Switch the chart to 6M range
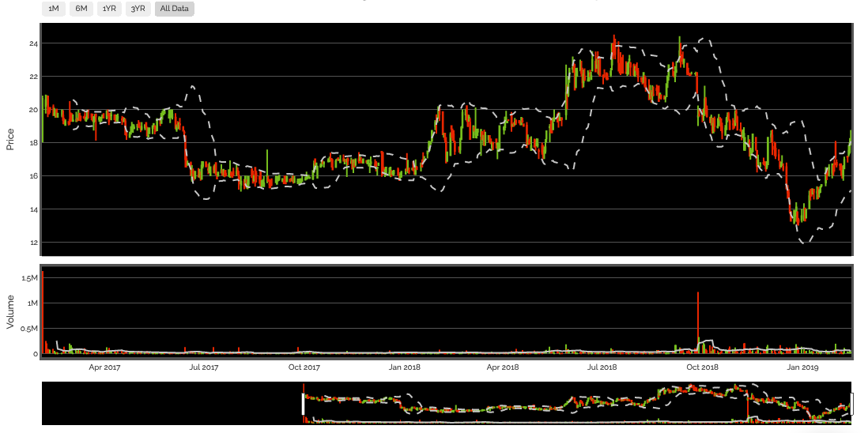The height and width of the screenshot is (433, 868). tap(81, 9)
